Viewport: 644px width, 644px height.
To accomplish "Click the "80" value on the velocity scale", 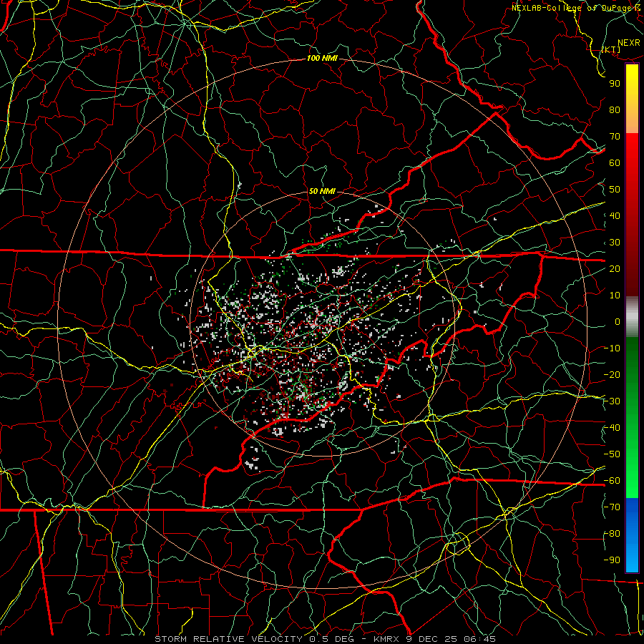I will [615, 110].
